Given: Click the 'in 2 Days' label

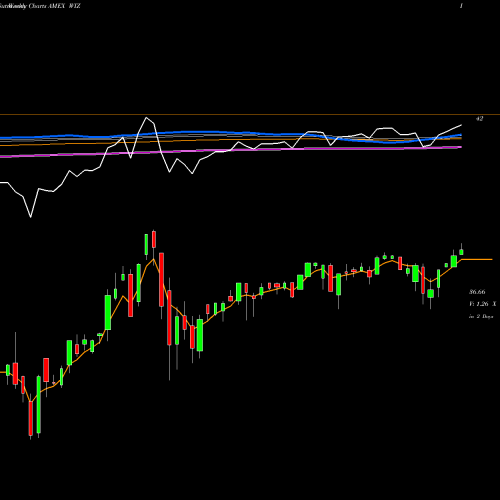Looking at the screenshot, I should (x=481, y=317).
